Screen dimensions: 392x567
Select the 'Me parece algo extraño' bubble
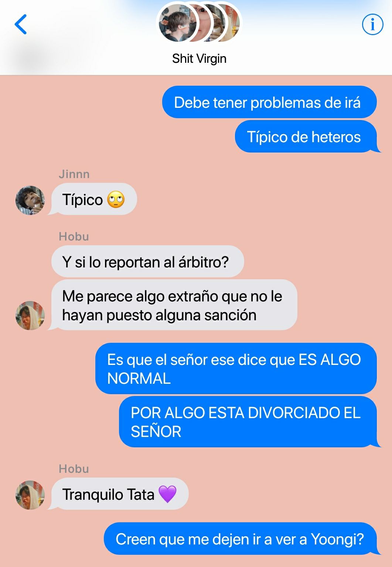point(174,305)
